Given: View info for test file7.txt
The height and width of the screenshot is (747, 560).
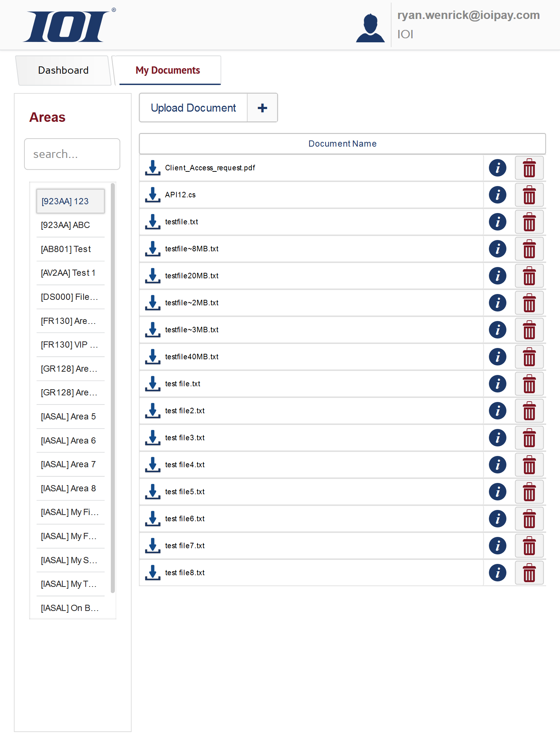Looking at the screenshot, I should click(x=497, y=546).
